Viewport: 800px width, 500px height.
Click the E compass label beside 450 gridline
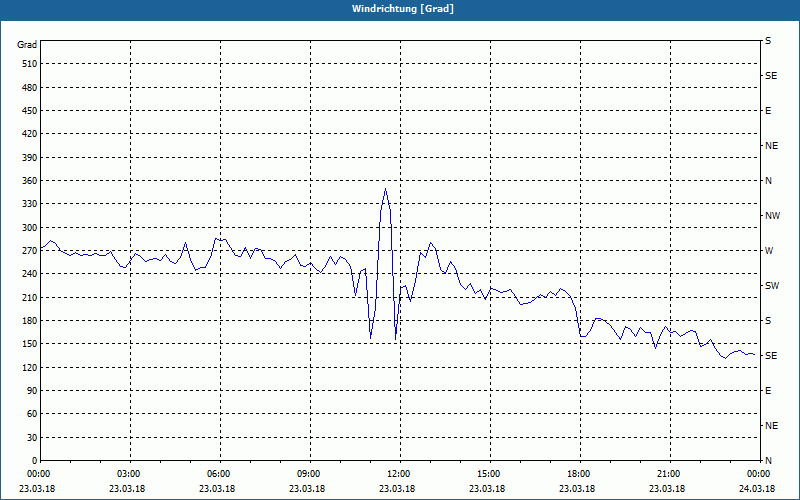tap(768, 111)
